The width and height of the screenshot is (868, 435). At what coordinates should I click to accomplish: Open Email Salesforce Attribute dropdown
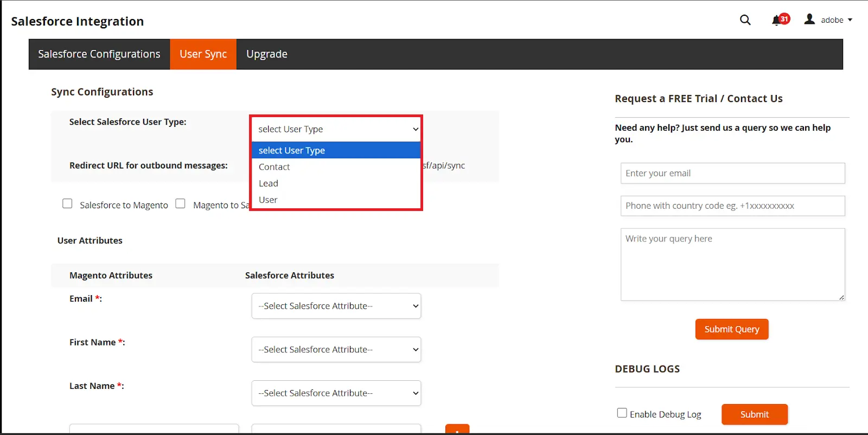[x=336, y=306]
